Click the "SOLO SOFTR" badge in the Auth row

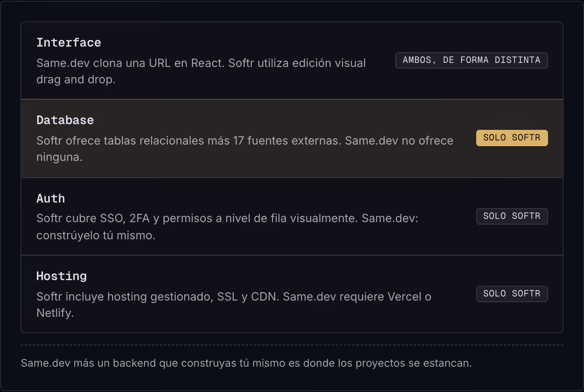tap(512, 216)
